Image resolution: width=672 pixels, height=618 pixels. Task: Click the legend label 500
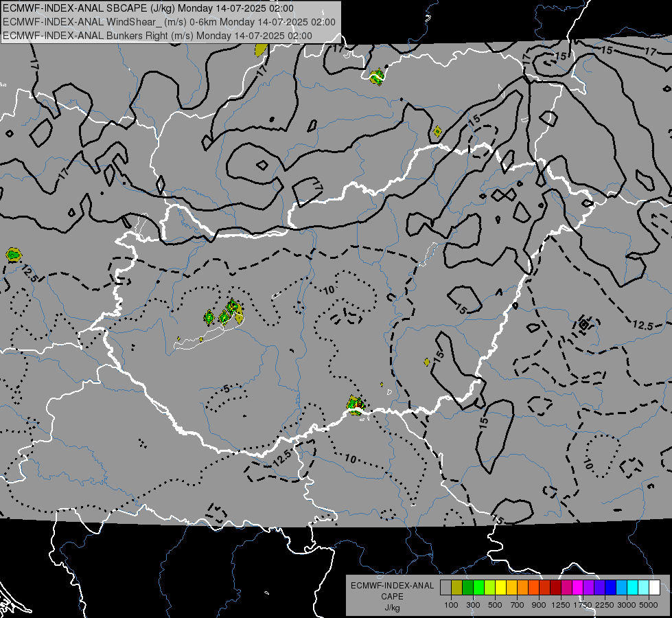[495, 605]
